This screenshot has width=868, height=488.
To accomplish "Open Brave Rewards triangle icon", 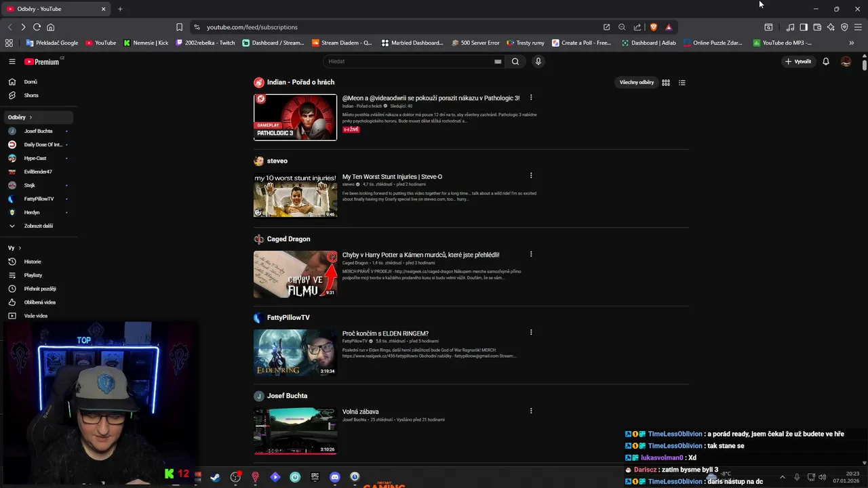I will (669, 27).
